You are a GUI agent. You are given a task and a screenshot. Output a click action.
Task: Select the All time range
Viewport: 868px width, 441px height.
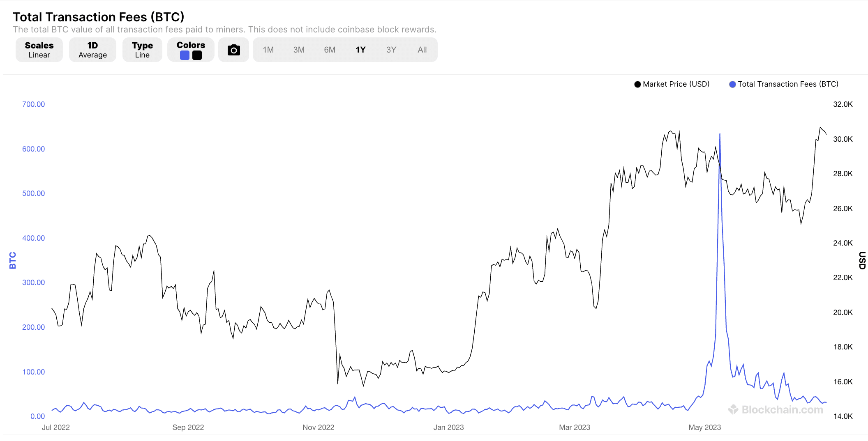click(422, 50)
